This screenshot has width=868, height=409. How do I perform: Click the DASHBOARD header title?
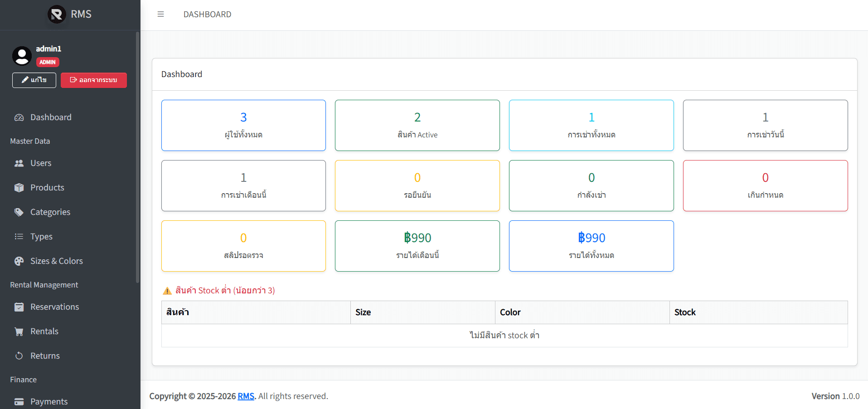click(x=207, y=15)
